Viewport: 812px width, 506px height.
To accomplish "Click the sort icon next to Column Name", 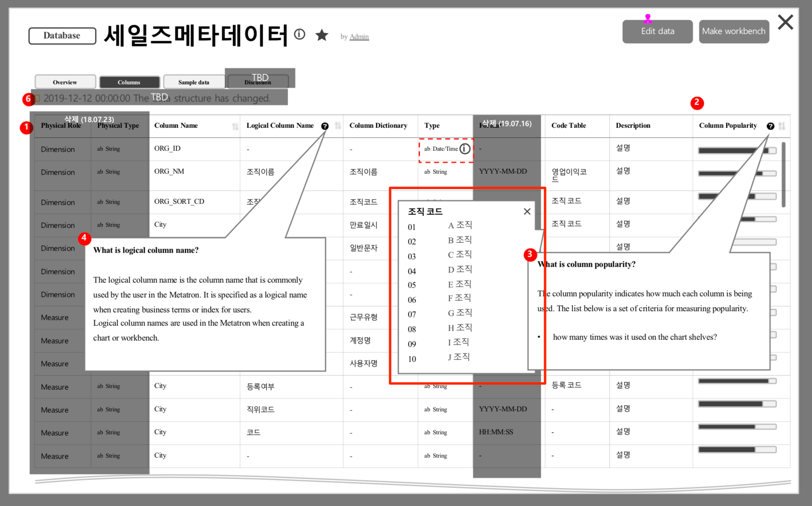I will pos(235,126).
